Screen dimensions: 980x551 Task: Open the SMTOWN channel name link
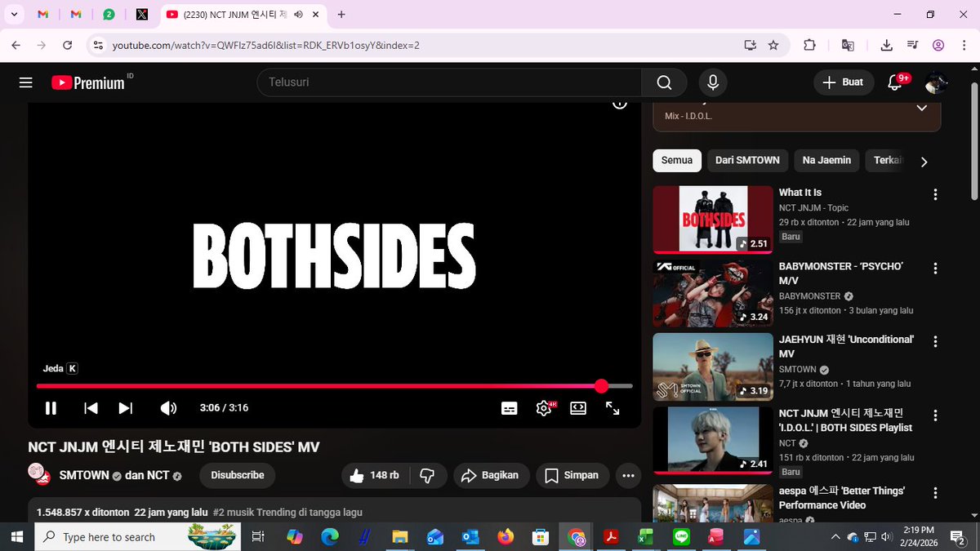click(x=85, y=475)
